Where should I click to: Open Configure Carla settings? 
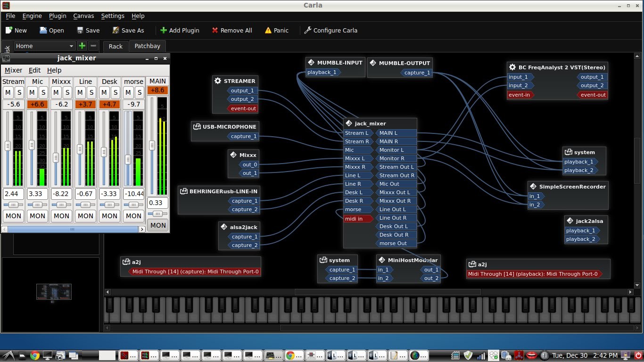tap(330, 30)
